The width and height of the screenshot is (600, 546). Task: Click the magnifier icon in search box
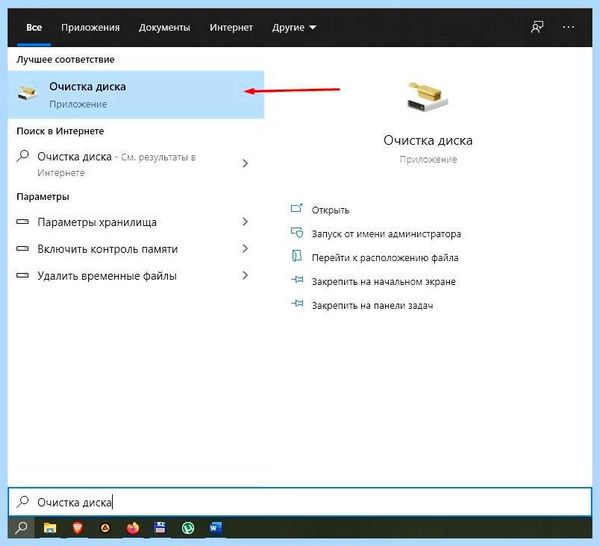23,501
